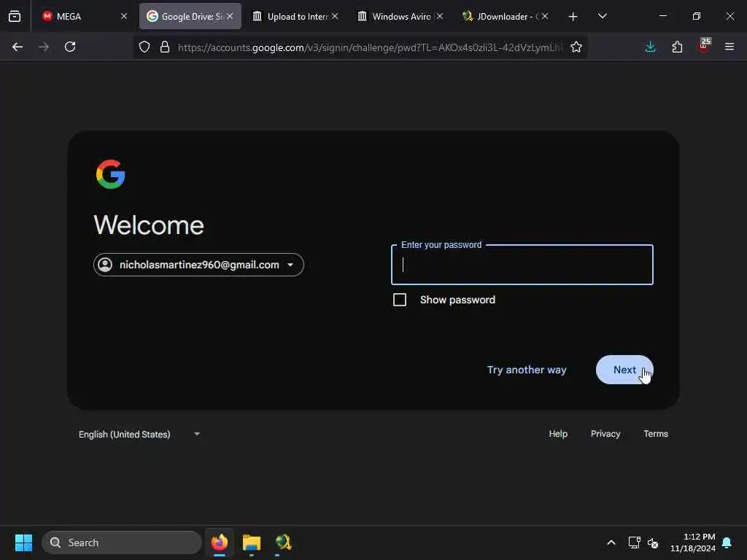Close the MEGA tab
The image size is (747, 560).
pyautogui.click(x=124, y=16)
